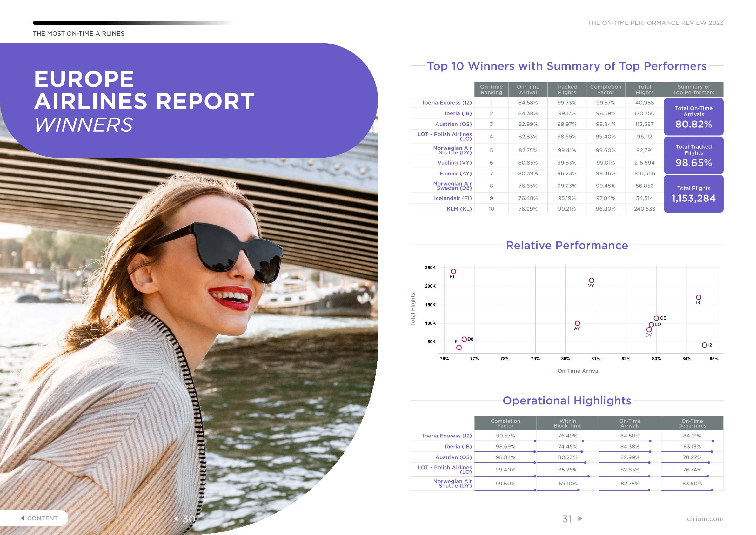Select the VY marker in Relative Performance chart
This screenshot has width=756, height=535.
click(592, 280)
